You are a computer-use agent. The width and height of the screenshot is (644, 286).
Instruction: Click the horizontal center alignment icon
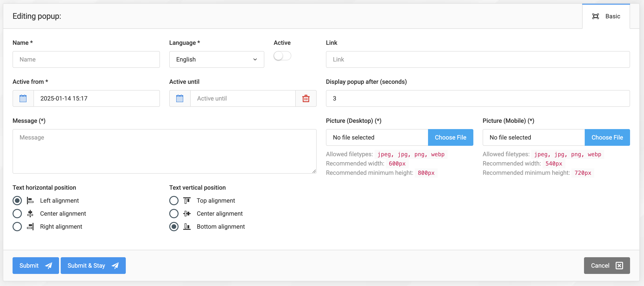[x=30, y=213]
